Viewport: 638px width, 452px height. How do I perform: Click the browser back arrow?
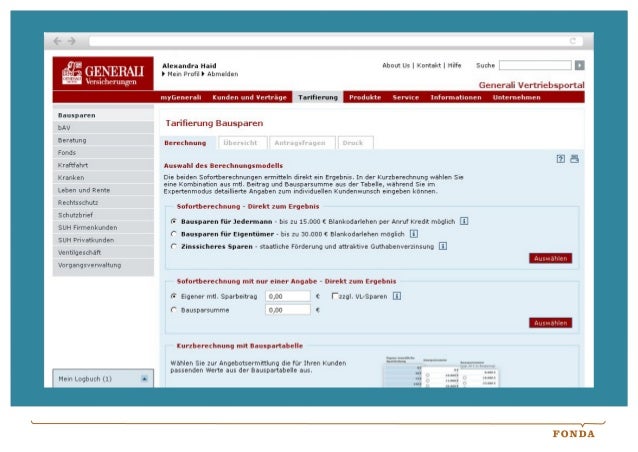[x=57, y=41]
